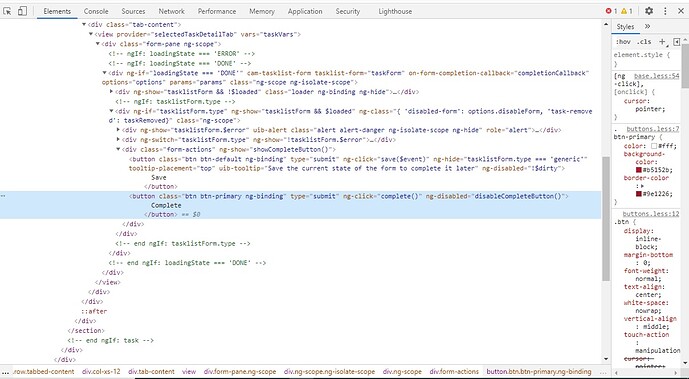Image resolution: width=689 pixels, height=379 pixels.
Task: Expand the border-color shorthand arrow
Action: 642,186
